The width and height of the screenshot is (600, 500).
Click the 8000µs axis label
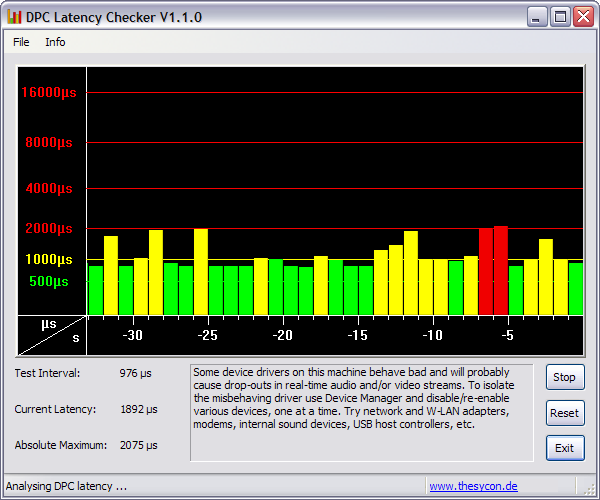pos(49,142)
